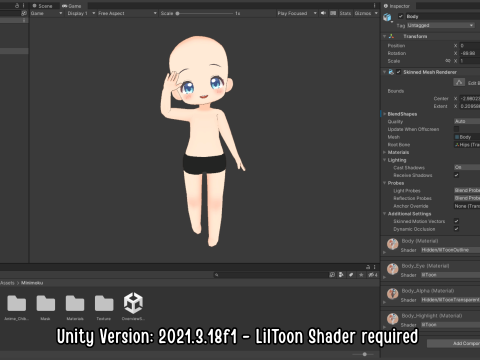Screen dimensions: 480x360
Task: Click the Body_Alpha material preview sphere
Action: click(393, 294)
